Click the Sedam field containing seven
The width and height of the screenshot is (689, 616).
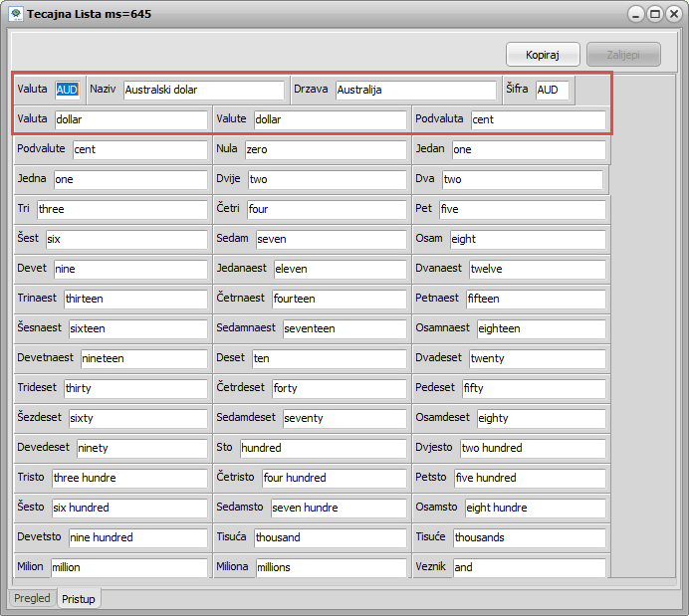331,239
